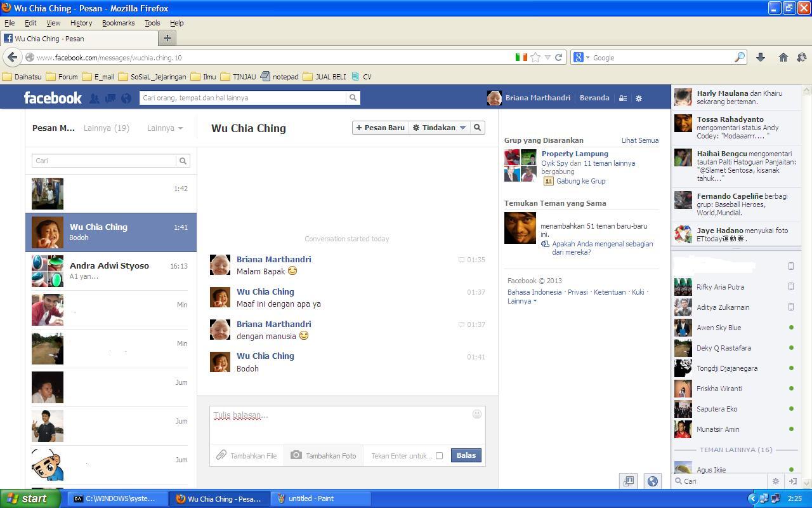Open chat with Friskha Wiranti

(x=735, y=389)
